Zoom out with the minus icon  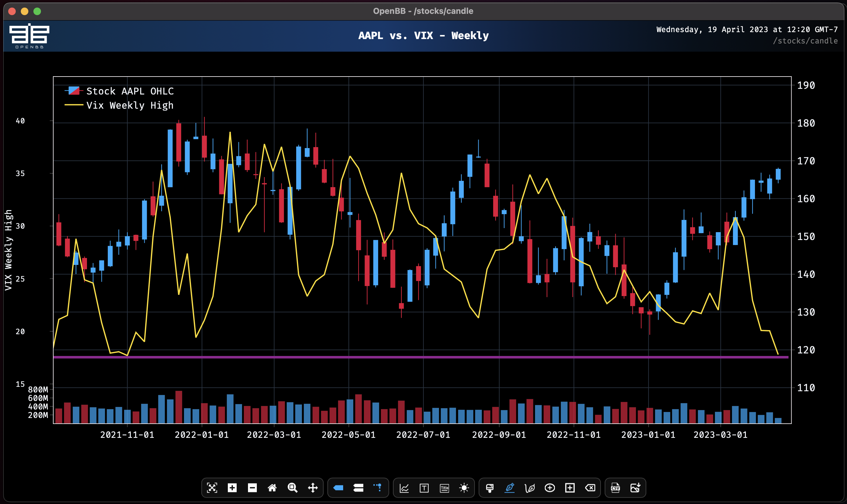(252, 488)
